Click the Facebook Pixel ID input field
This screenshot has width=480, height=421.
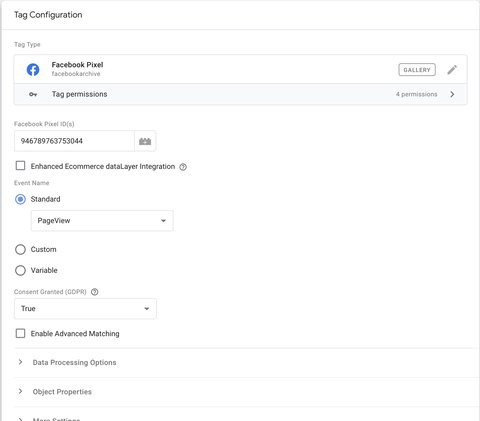click(x=74, y=141)
